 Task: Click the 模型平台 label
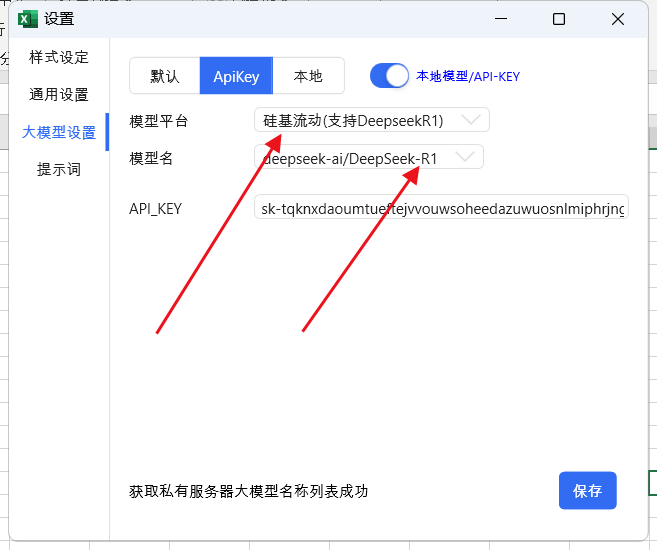(x=158, y=121)
